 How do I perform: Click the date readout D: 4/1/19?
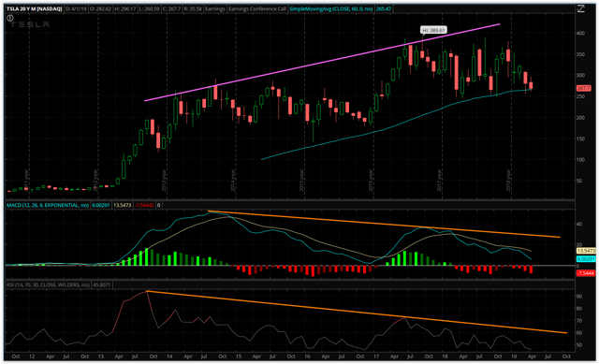76,8
